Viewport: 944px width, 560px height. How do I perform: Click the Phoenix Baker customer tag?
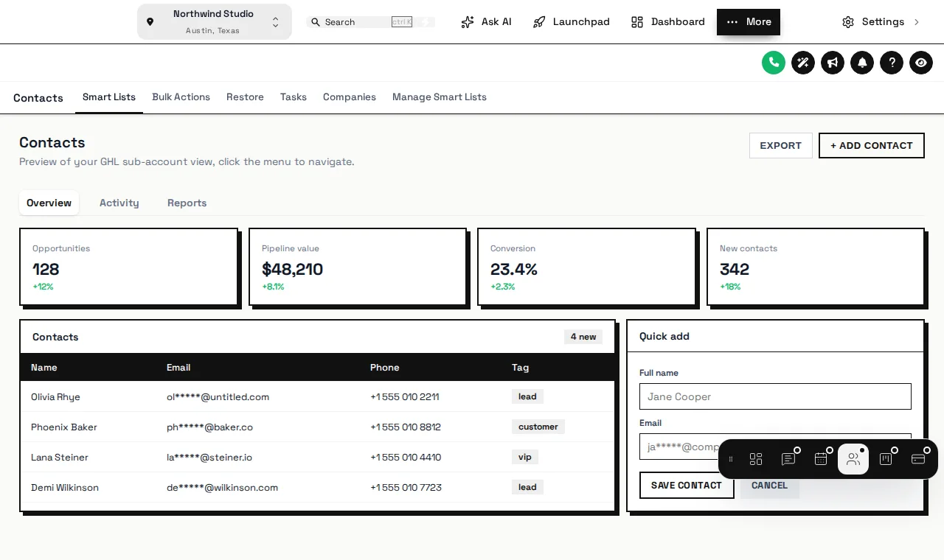pos(538,427)
